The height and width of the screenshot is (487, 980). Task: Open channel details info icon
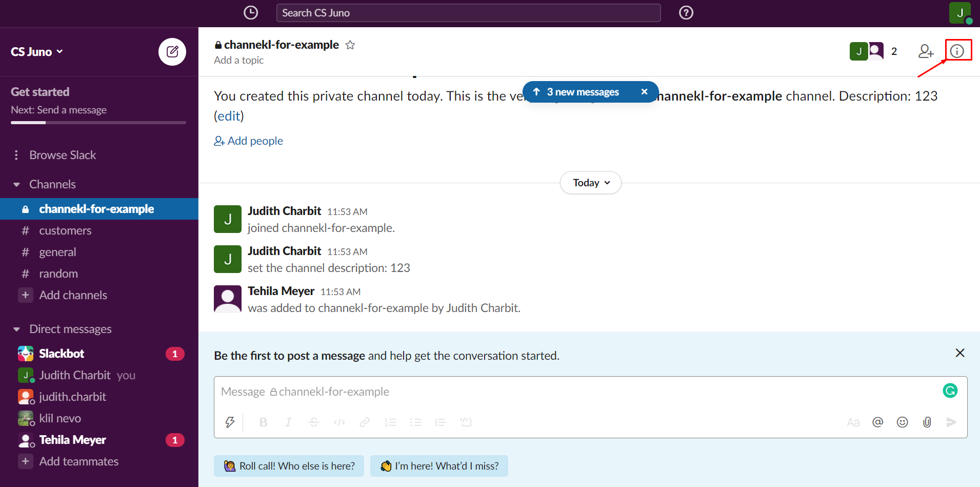(957, 51)
